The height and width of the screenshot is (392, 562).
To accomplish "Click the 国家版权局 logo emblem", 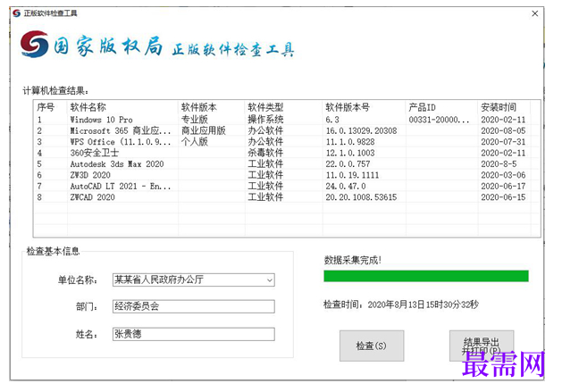I will 34,45.
